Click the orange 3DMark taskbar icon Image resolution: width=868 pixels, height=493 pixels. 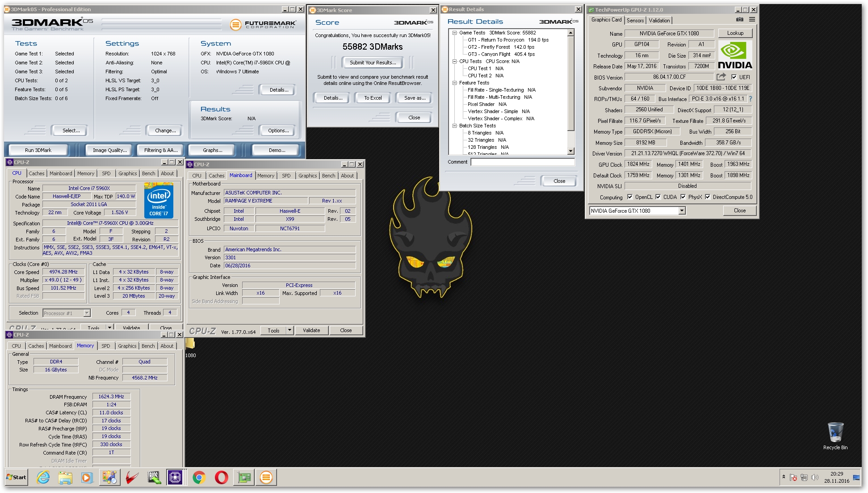266,477
